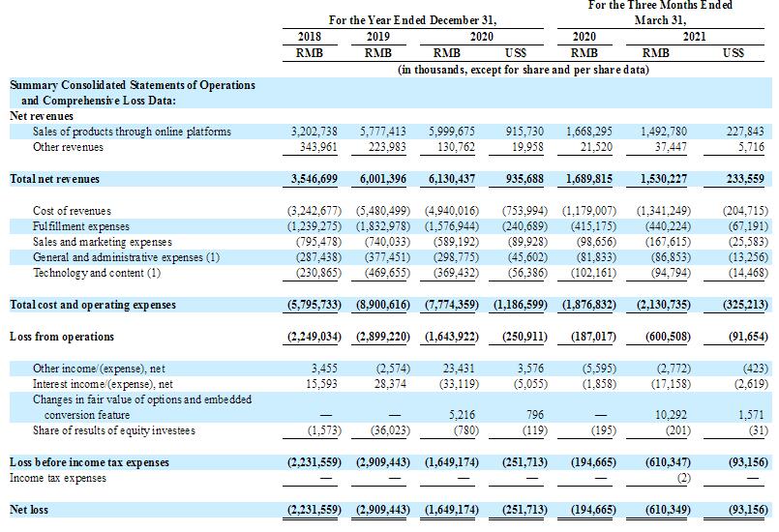Select the 5,999,675 sales figure
This screenshot has width=779, height=532.
pyautogui.click(x=452, y=132)
